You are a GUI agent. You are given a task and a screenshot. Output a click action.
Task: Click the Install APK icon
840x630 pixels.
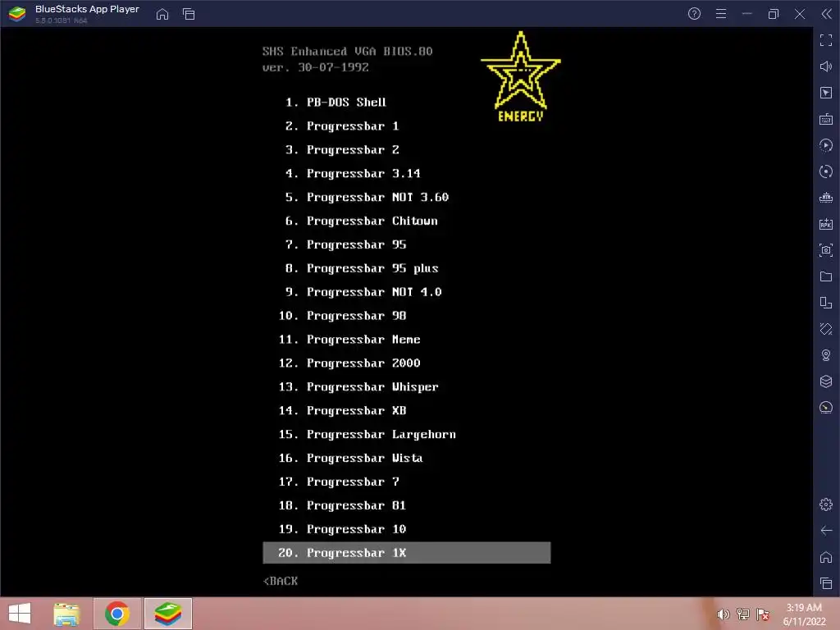826,224
